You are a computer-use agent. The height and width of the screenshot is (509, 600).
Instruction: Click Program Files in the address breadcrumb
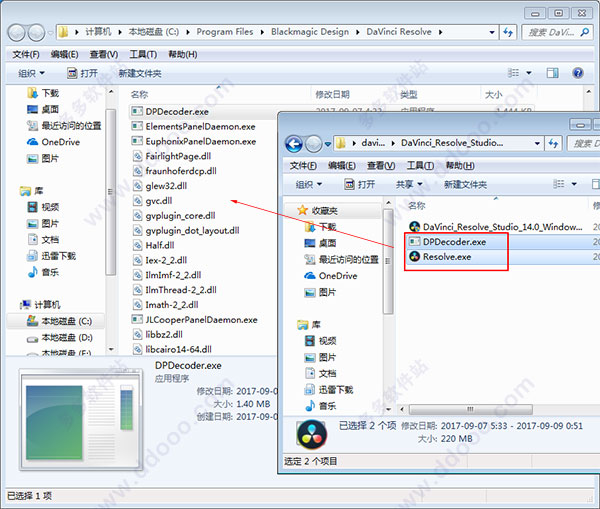(x=225, y=32)
